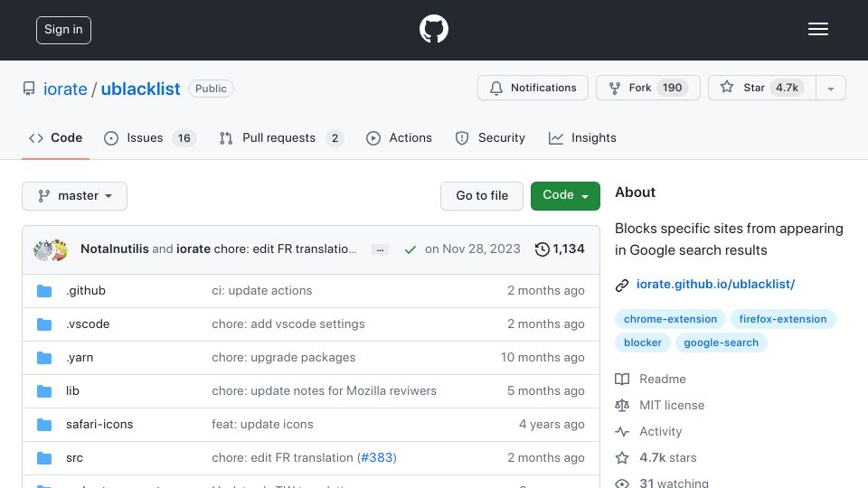This screenshot has height=488, width=868.
Task: Click the 'on Nov 28, 2023' commit date
Action: click(472, 249)
